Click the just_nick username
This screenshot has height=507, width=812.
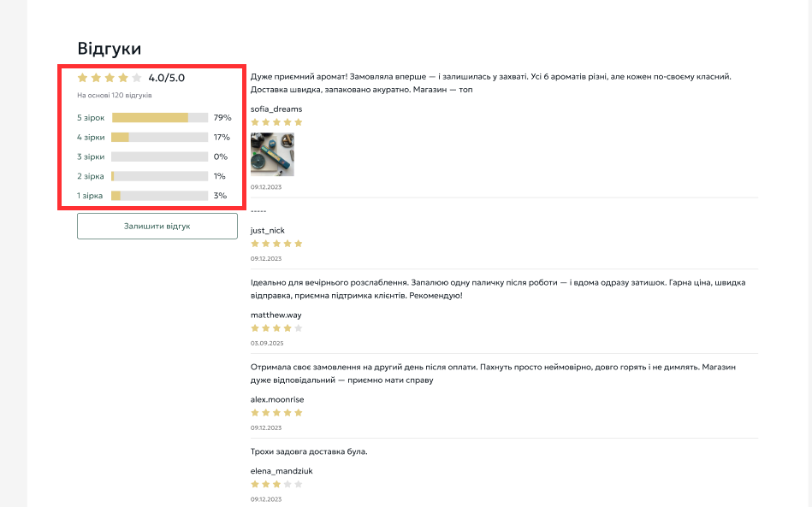pyautogui.click(x=268, y=230)
